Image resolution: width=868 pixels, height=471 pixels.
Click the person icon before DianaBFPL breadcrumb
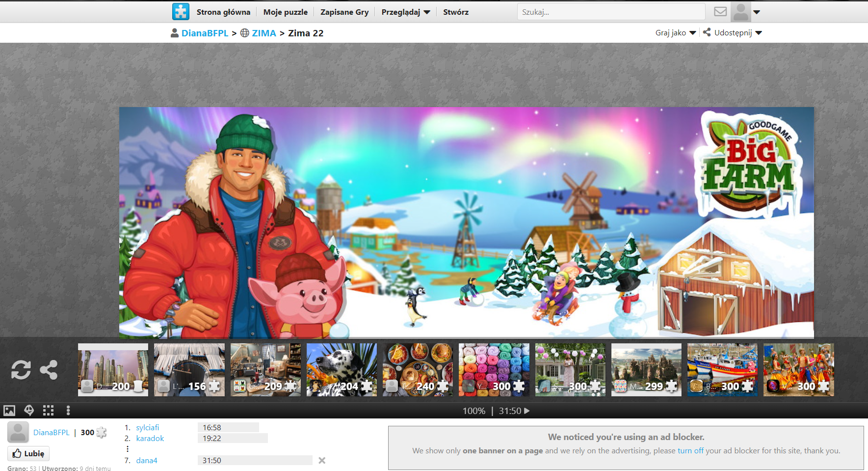click(174, 33)
